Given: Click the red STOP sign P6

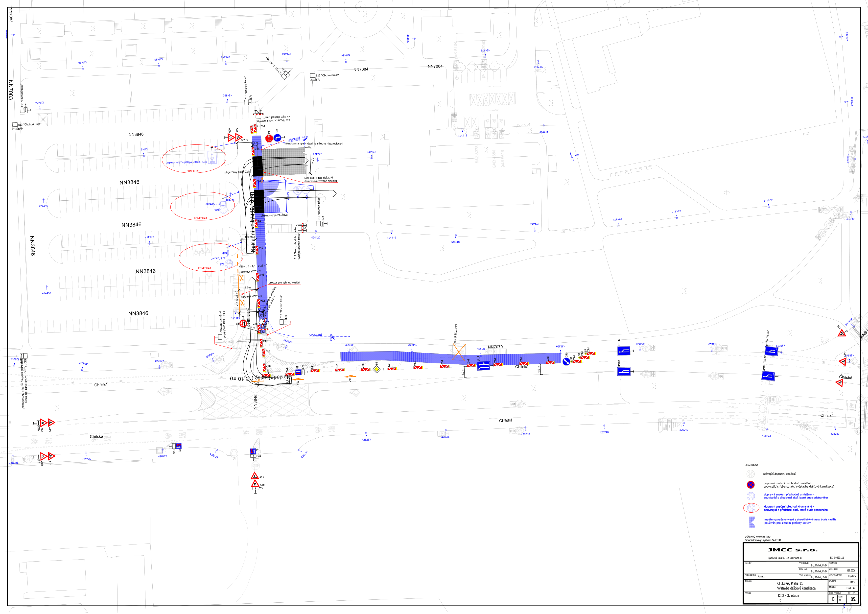Looking at the screenshot, I should coord(269,138).
